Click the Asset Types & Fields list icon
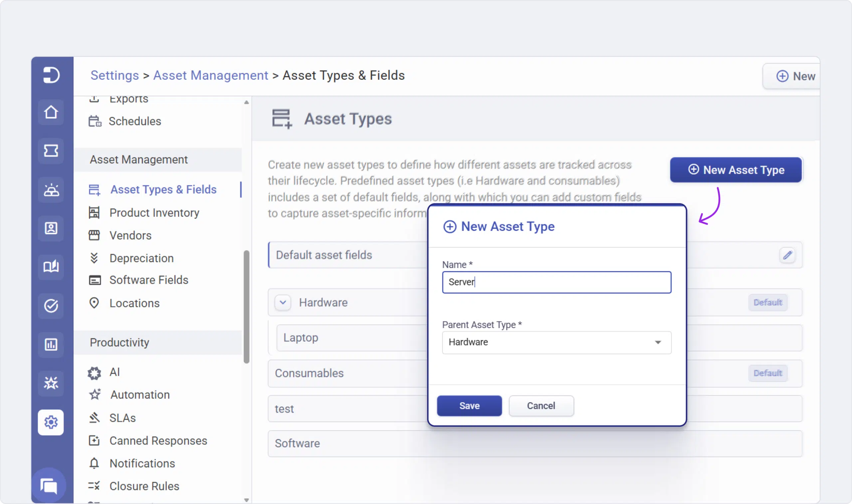This screenshot has width=852, height=504. [95, 190]
